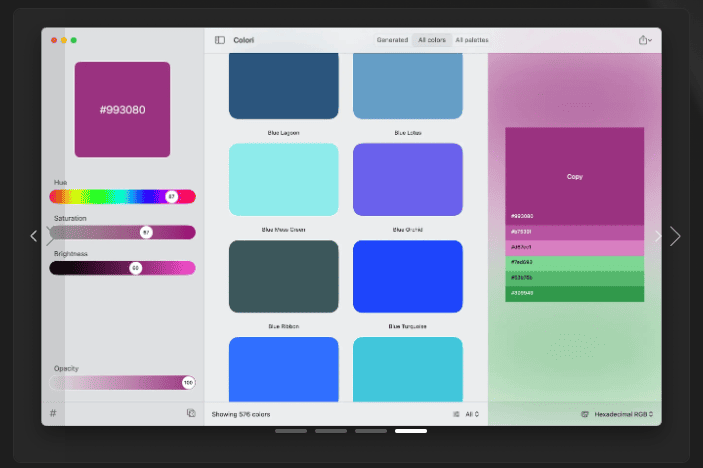Click the Blue Turquoise label
703x468 pixels.
pos(408,326)
